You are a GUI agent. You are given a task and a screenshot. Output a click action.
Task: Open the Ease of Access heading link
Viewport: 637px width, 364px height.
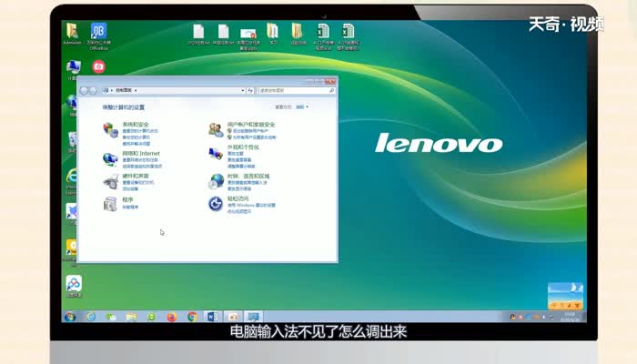pos(238,198)
